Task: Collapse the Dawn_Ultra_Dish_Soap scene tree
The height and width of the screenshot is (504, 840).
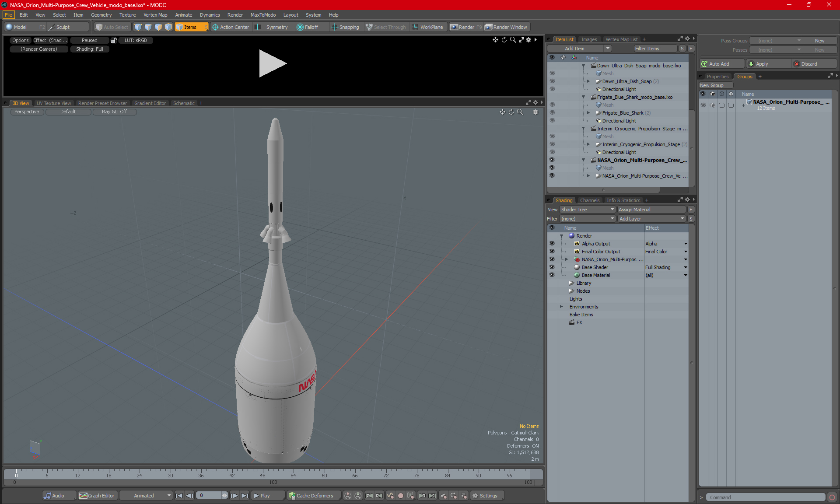Action: [x=583, y=66]
